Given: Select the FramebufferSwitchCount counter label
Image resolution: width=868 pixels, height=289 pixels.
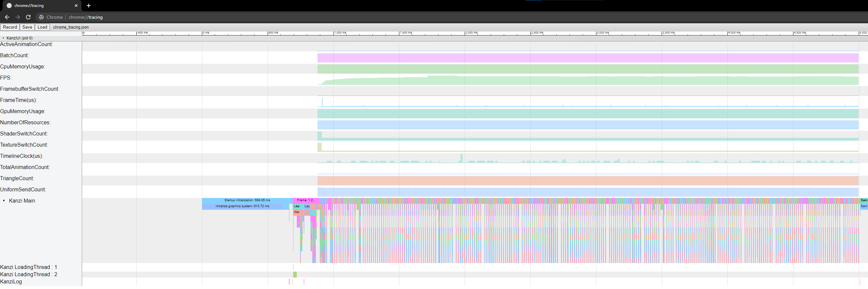Looking at the screenshot, I should (x=30, y=89).
